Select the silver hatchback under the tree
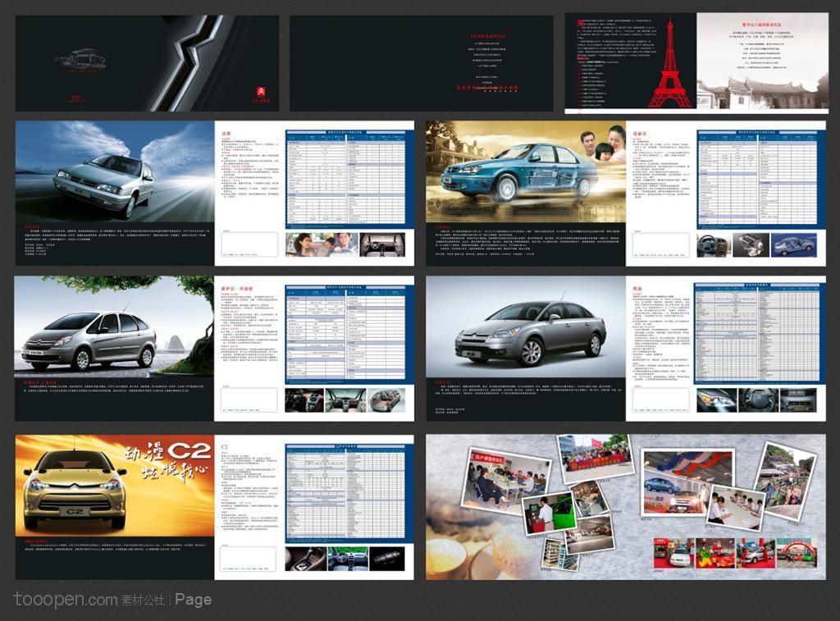 pos(89,340)
